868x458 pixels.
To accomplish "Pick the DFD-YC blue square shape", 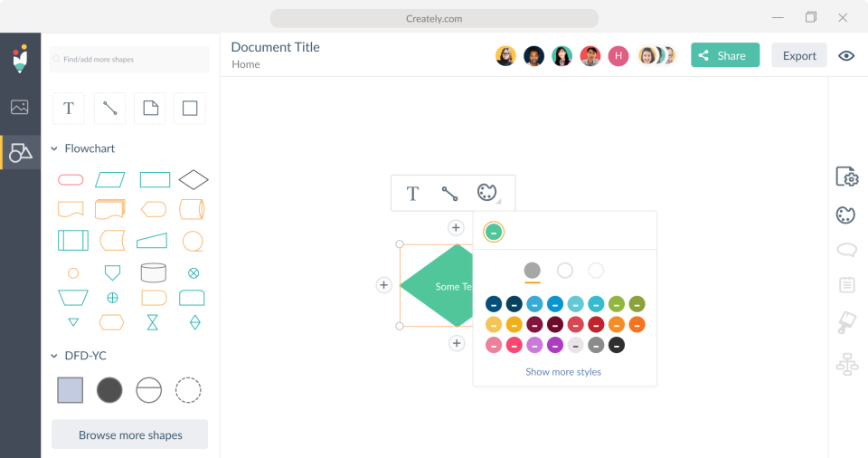I will pos(71,390).
